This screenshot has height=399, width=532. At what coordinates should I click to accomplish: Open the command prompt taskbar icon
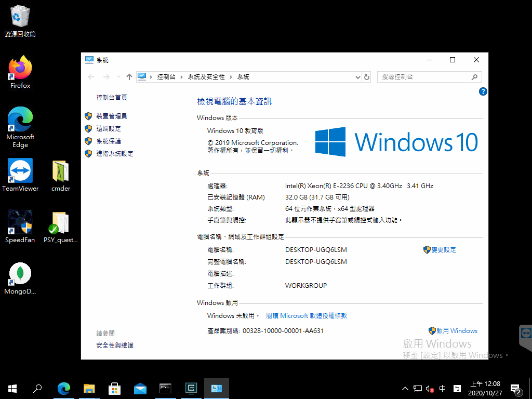165,389
